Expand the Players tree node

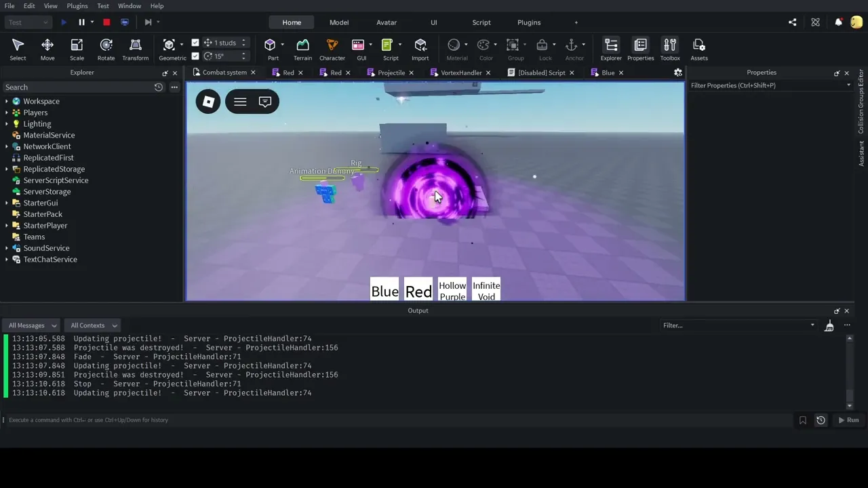coord(7,113)
